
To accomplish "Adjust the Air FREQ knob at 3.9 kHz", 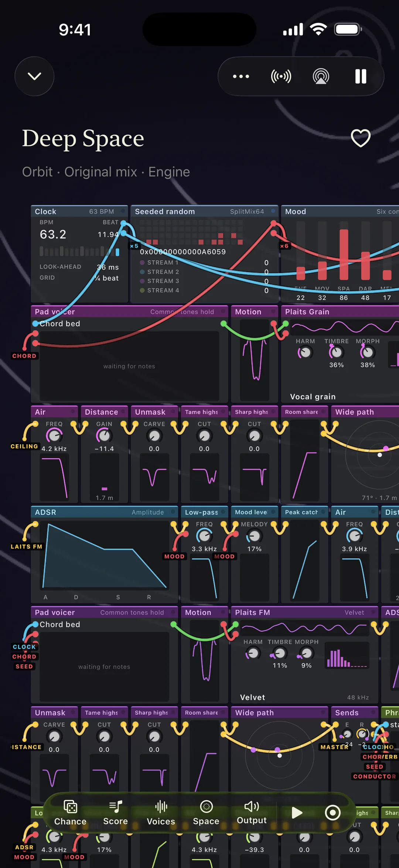I will pyautogui.click(x=355, y=536).
